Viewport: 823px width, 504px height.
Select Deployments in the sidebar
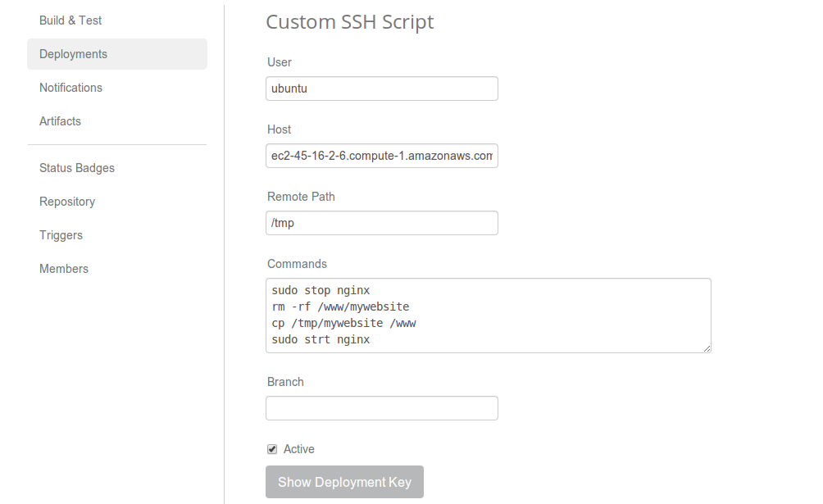click(x=73, y=54)
